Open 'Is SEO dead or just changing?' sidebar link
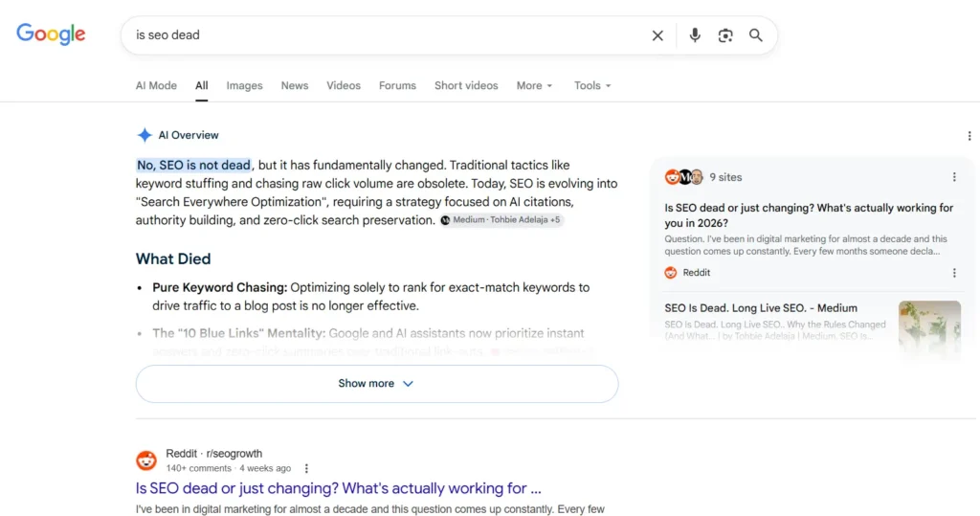This screenshot has height=516, width=980. click(808, 215)
